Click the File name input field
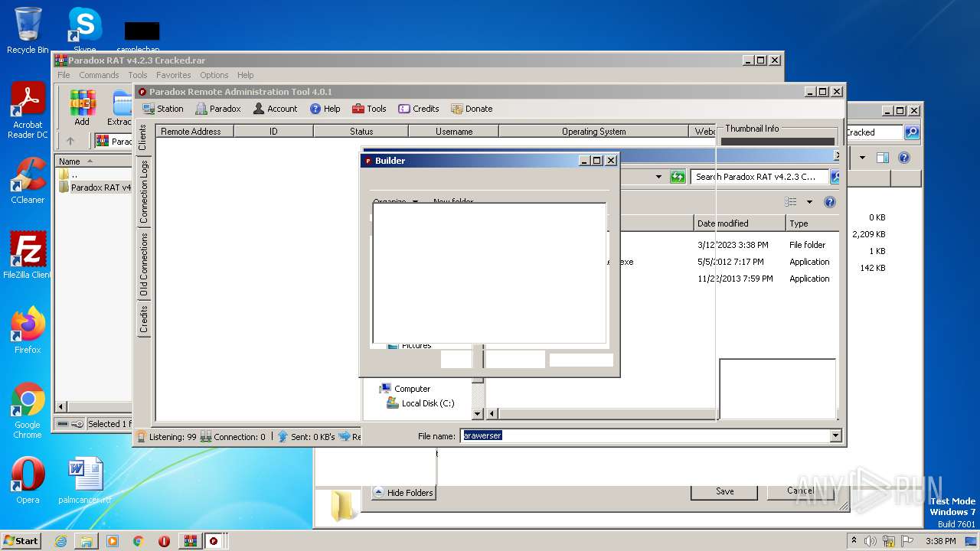 pyautogui.click(x=644, y=435)
